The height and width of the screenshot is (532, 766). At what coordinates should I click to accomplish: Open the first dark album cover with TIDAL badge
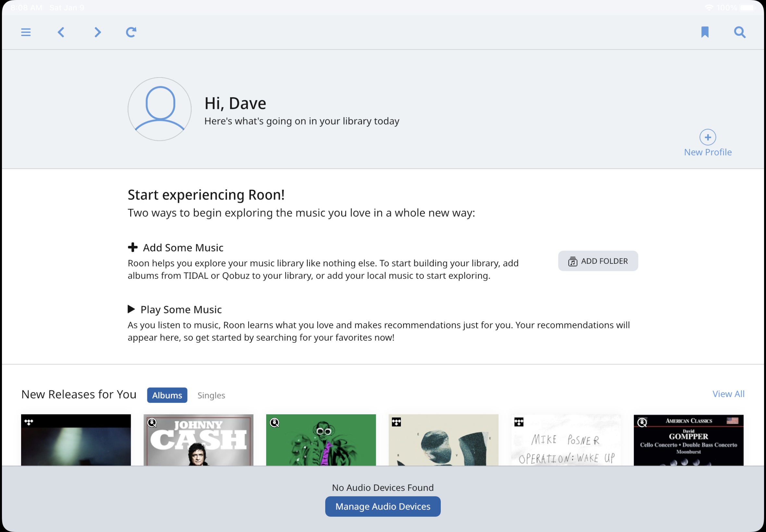click(x=76, y=440)
